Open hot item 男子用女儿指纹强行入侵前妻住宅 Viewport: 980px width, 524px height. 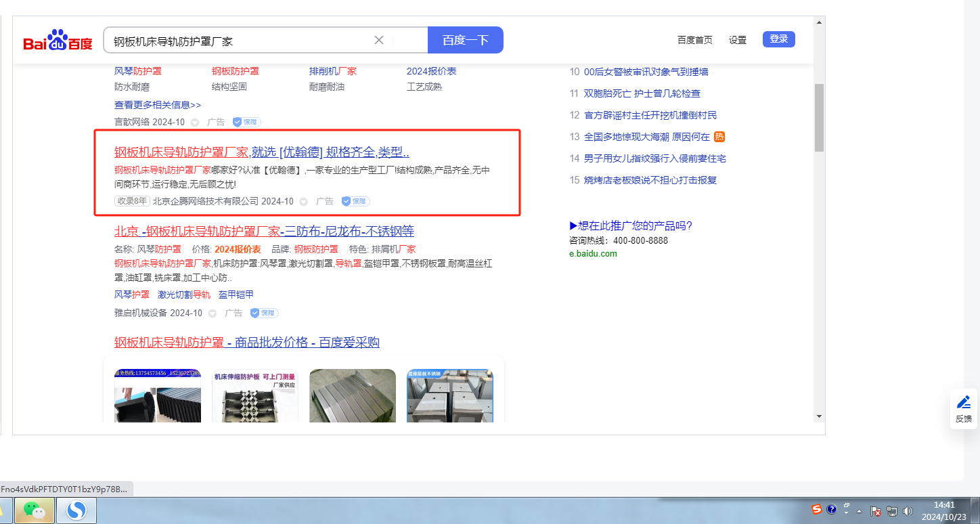(x=654, y=158)
